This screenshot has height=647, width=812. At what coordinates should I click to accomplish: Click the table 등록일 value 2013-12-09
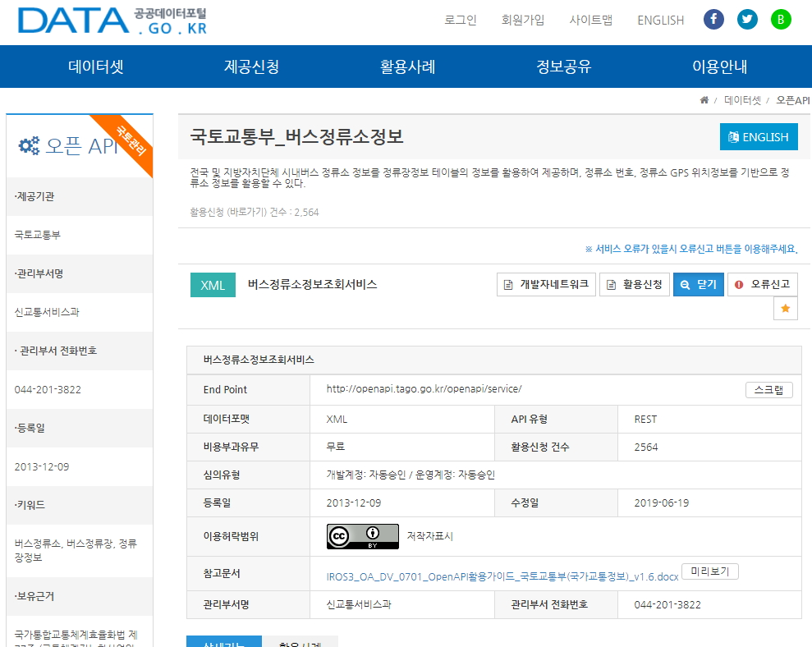pyautogui.click(x=354, y=503)
